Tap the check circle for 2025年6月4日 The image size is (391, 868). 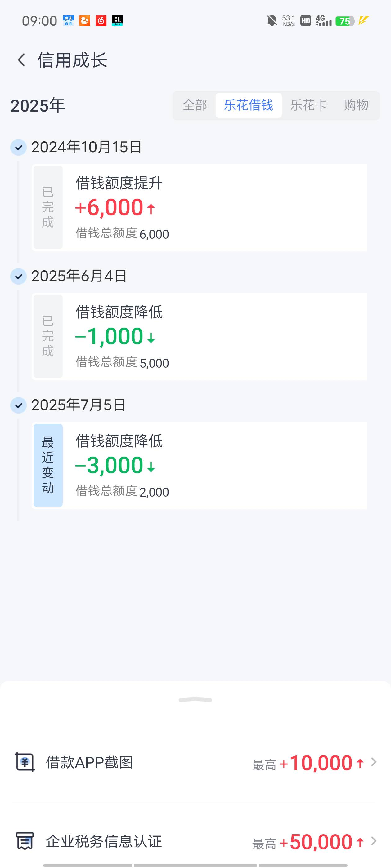tap(19, 276)
